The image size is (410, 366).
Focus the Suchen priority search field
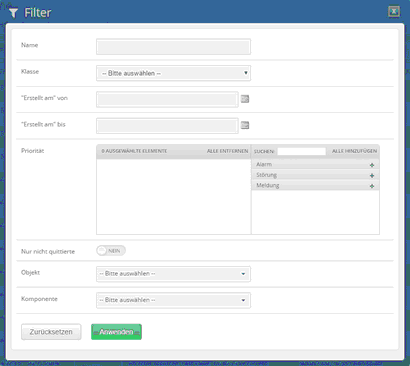(x=301, y=151)
